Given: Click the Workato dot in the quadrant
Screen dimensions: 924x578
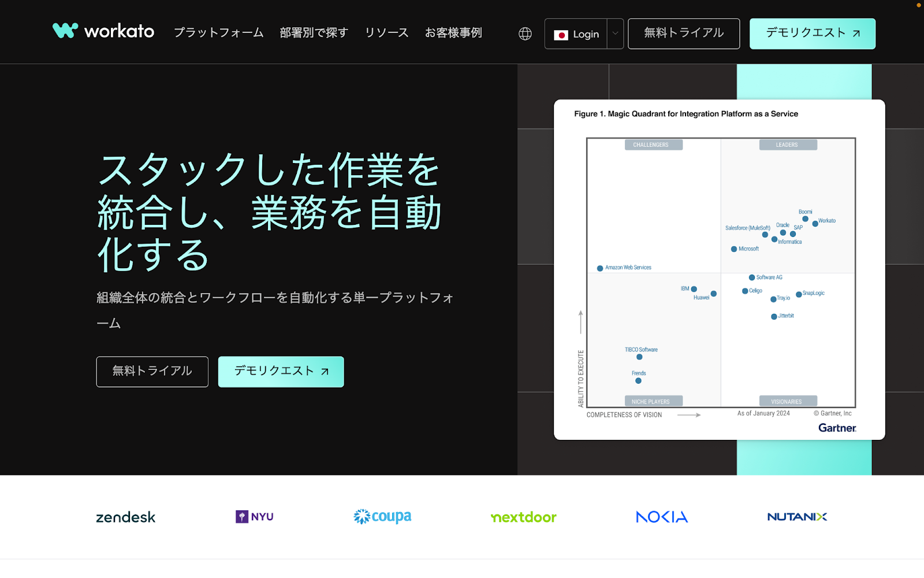Looking at the screenshot, I should pyautogui.click(x=815, y=224).
